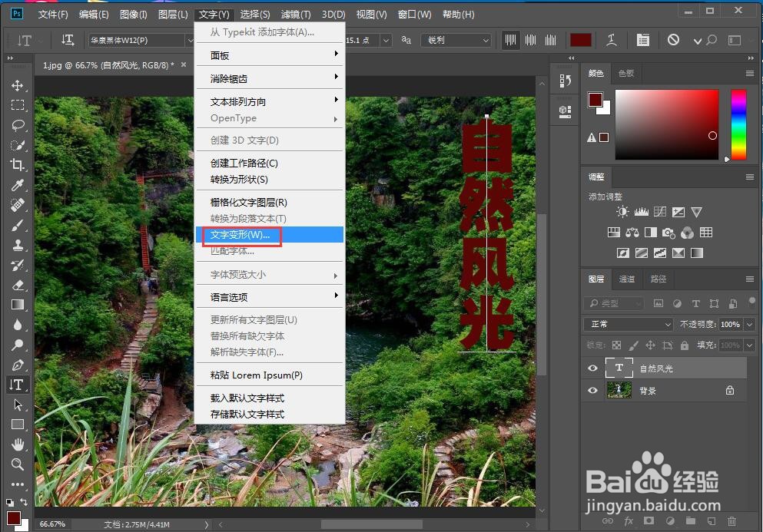The height and width of the screenshot is (532, 763).
Task: Hide the 自然风光 text layer
Action: point(592,368)
